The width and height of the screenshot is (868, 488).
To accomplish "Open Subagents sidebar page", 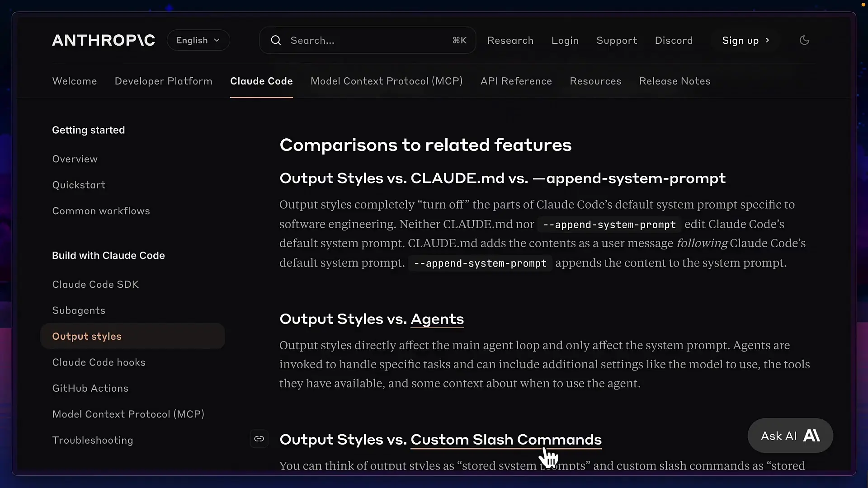I will pos(79,310).
